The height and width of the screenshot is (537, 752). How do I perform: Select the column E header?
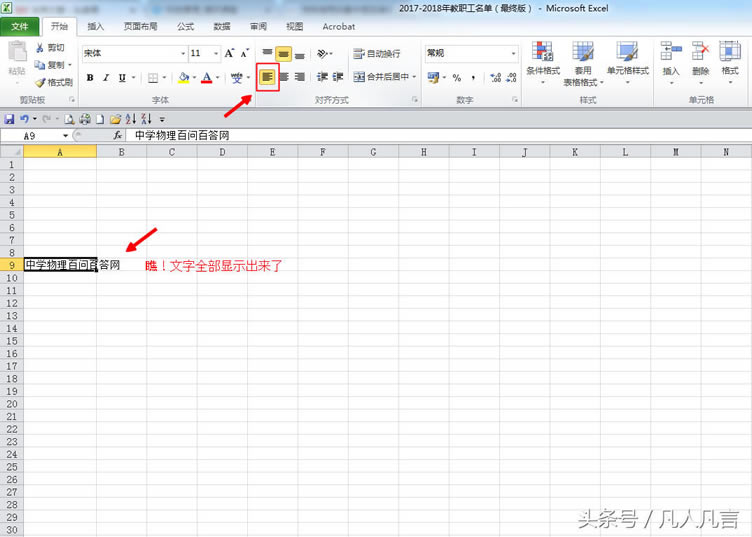point(273,152)
